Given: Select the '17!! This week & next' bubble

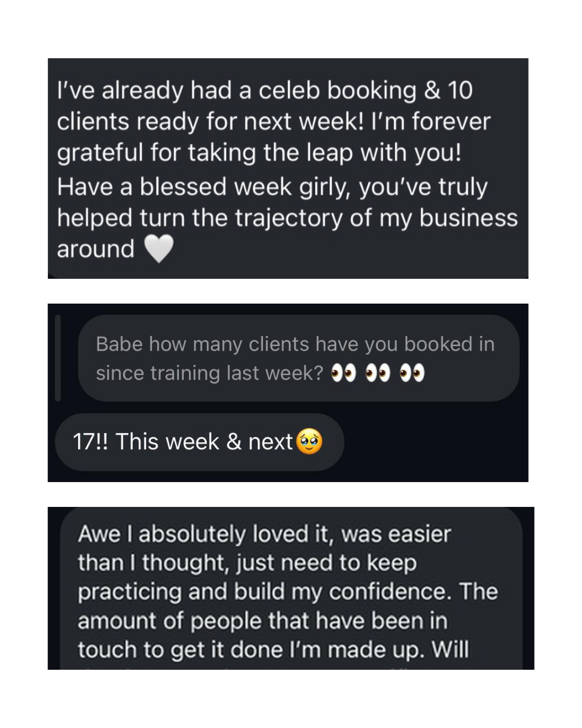Looking at the screenshot, I should (199, 442).
